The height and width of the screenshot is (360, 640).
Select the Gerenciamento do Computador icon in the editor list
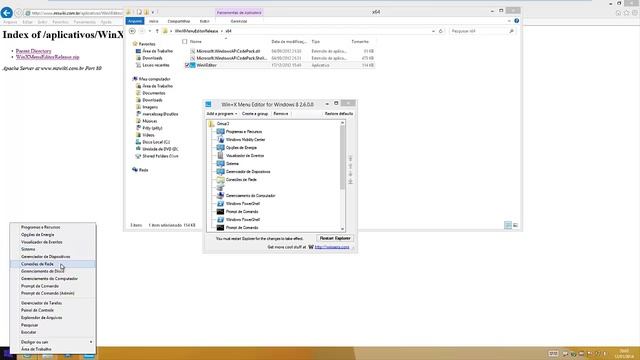[x=220, y=196]
